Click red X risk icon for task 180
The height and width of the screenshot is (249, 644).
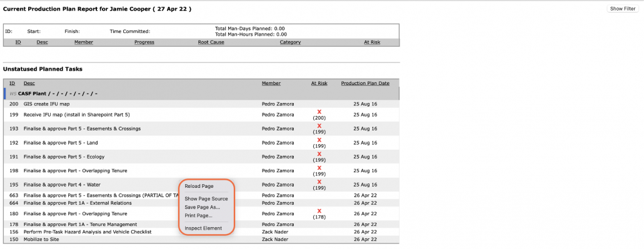[319, 211]
